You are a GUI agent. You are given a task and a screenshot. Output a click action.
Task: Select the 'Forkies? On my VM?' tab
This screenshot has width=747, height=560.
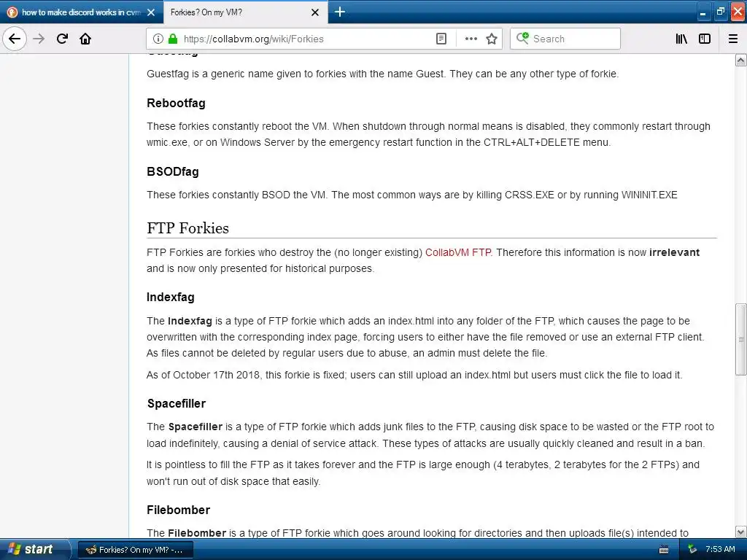[x=245, y=12]
